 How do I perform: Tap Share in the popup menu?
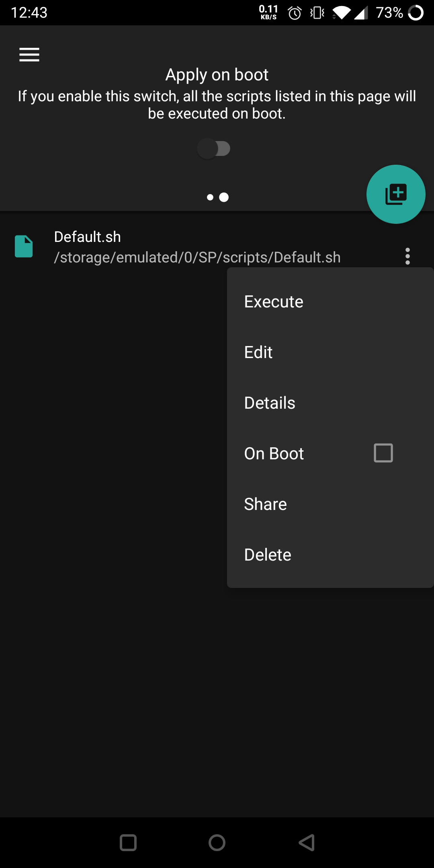coord(265,504)
